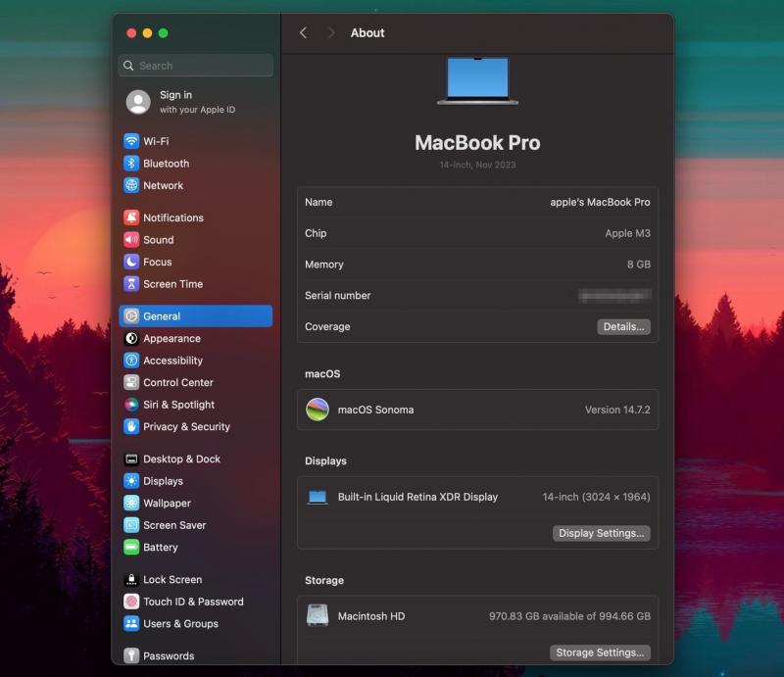This screenshot has height=677, width=784.
Task: Select the Touch ID fingerprint icon
Action: pyautogui.click(x=131, y=601)
